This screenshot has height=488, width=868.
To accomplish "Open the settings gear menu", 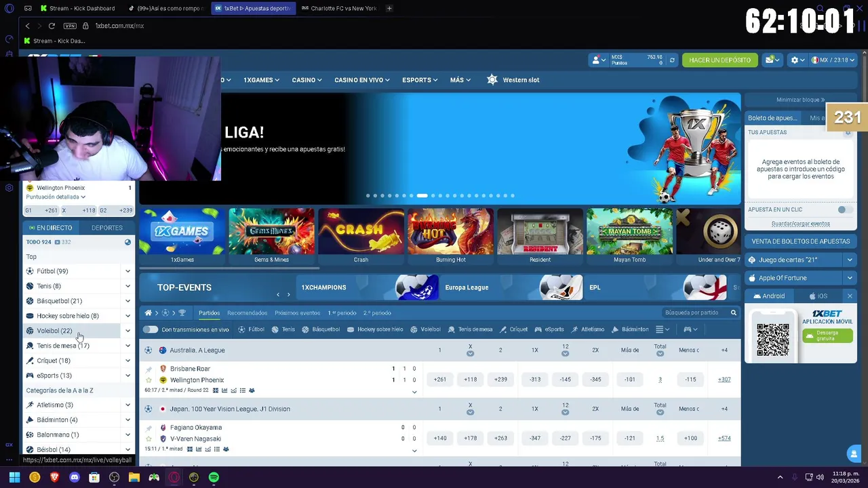I will (x=797, y=60).
